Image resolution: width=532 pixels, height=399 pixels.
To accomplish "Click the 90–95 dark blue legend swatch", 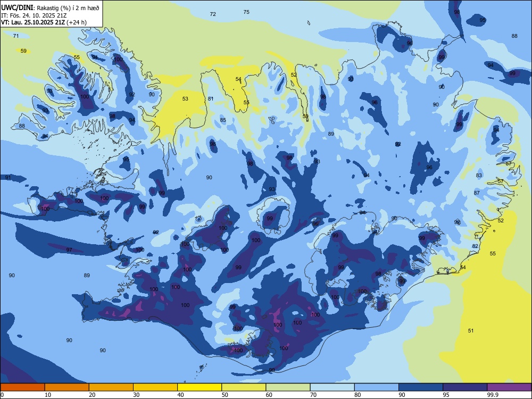I will (x=421, y=387).
